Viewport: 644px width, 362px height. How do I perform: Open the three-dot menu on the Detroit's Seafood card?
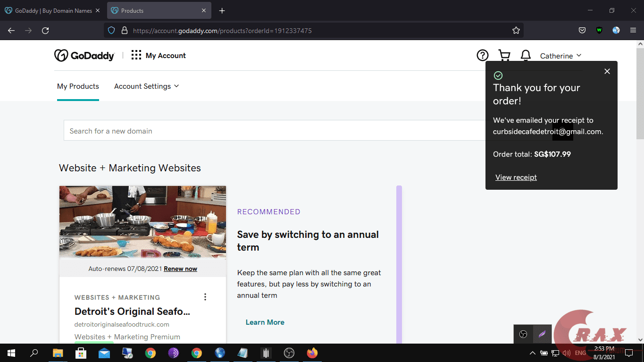click(205, 297)
